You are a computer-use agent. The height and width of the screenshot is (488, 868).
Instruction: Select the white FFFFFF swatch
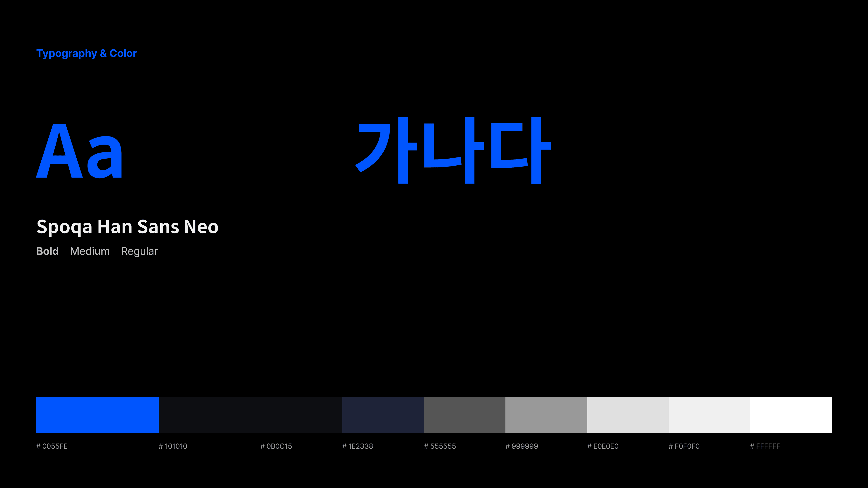[790, 415]
